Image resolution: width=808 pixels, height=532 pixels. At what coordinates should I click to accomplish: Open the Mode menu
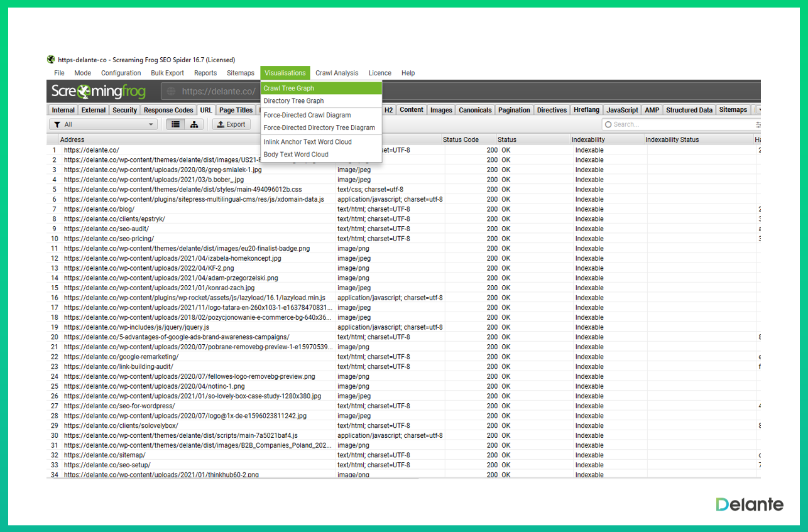pyautogui.click(x=82, y=73)
